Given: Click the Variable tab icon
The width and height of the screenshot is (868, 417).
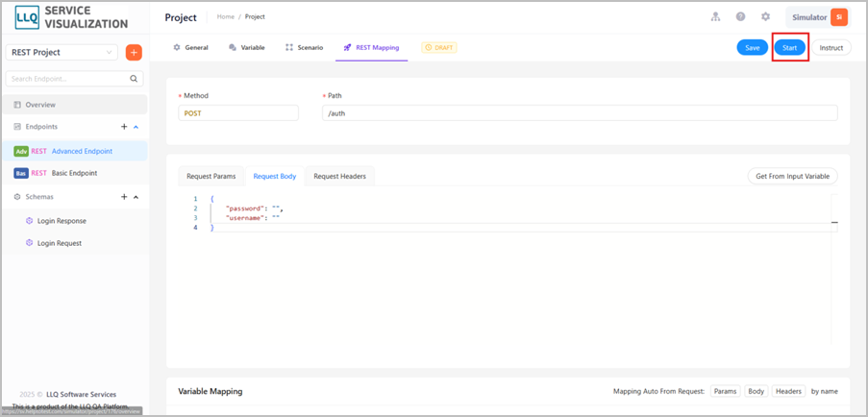Looking at the screenshot, I should tap(233, 48).
